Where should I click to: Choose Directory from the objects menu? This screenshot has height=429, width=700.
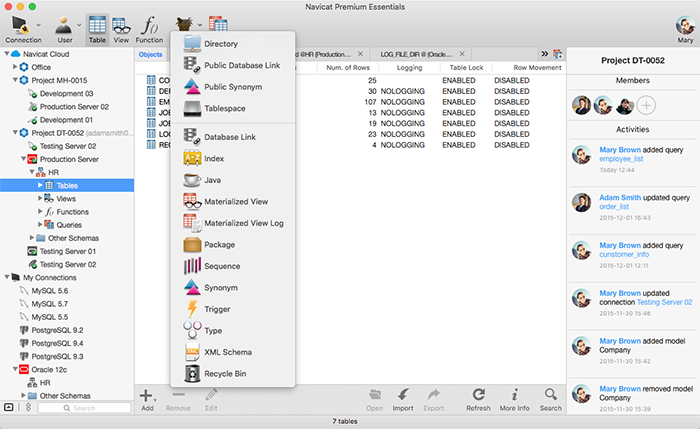coord(233,44)
